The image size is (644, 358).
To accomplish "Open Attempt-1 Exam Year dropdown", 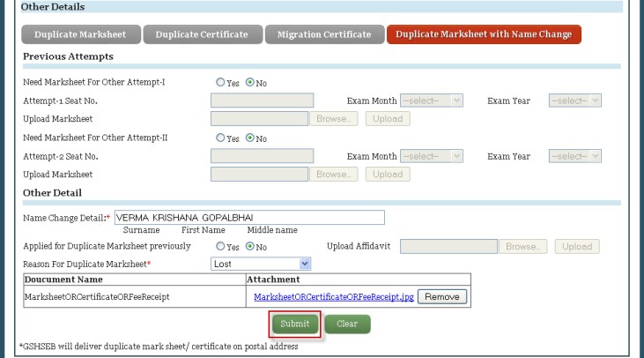I will point(574,101).
